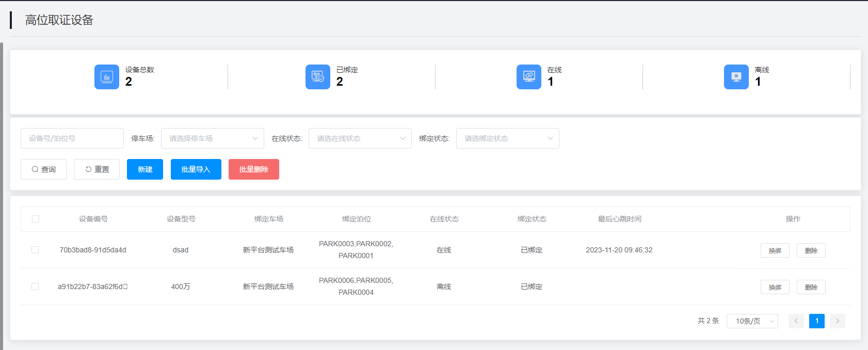Toggle the select-all checkbox in table header
The width and height of the screenshot is (868, 350).
36,219
